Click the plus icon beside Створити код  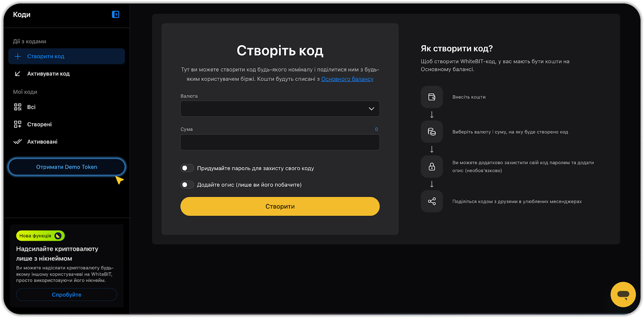pos(18,56)
